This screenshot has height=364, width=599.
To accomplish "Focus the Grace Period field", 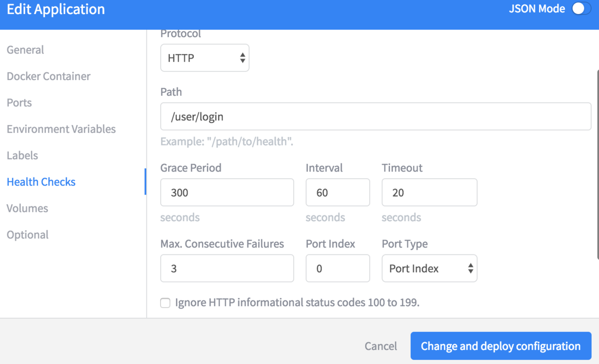I will click(227, 193).
